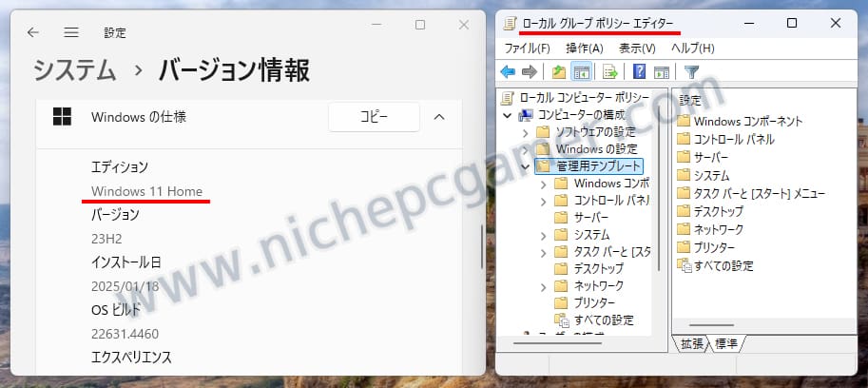The image size is (868, 388).
Task: Click the Export List toolbar icon
Action: point(610,71)
